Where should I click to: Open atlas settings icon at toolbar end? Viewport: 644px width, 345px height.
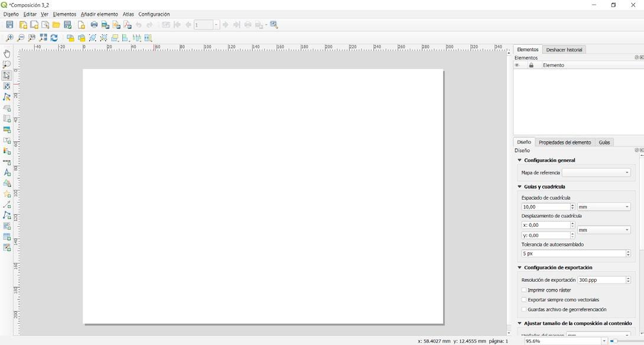274,25
